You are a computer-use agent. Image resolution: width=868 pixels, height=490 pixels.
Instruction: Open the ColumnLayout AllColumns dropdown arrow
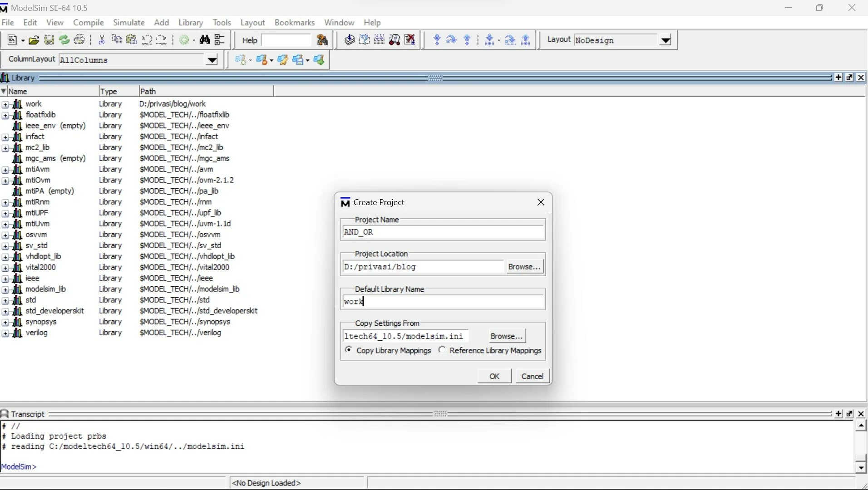[x=212, y=60]
